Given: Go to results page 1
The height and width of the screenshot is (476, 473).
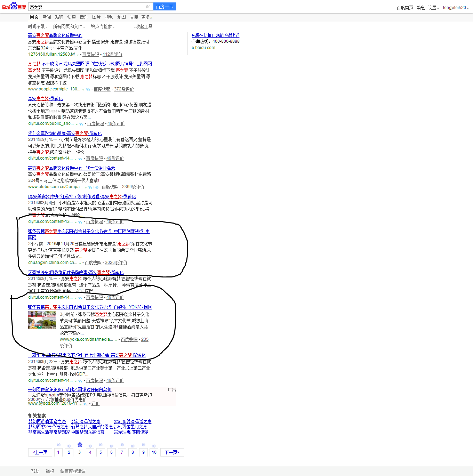Looking at the screenshot, I should pyautogui.click(x=58, y=452).
